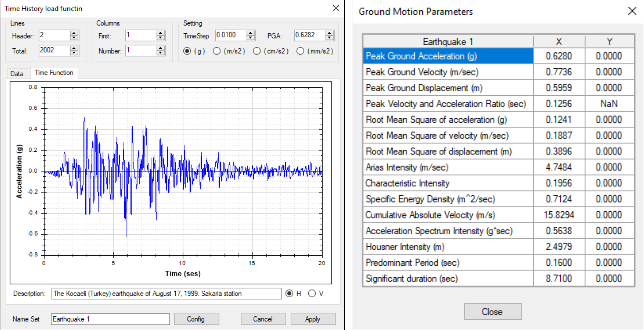Click the 8.7100 significant duration value
This screenshot has height=330, width=644.
click(559, 278)
